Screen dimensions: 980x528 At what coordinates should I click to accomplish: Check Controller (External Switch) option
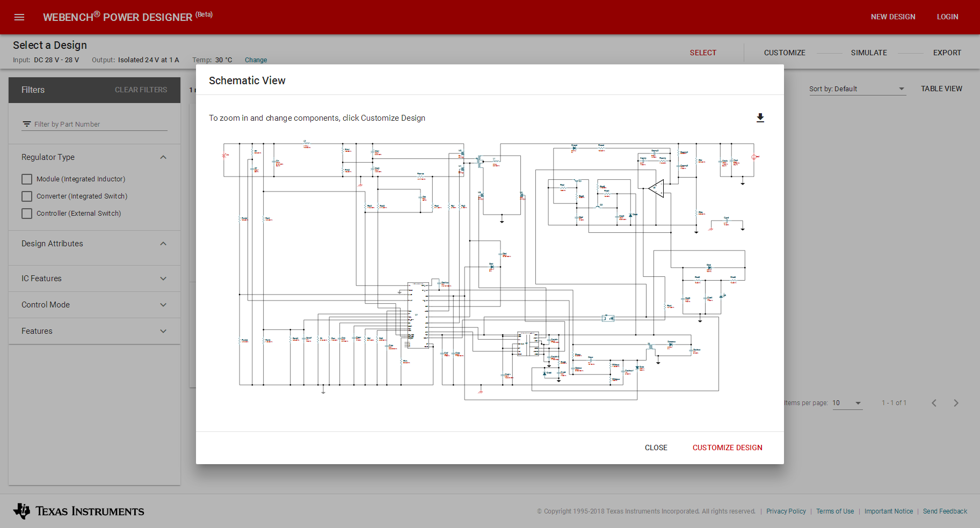pos(27,214)
